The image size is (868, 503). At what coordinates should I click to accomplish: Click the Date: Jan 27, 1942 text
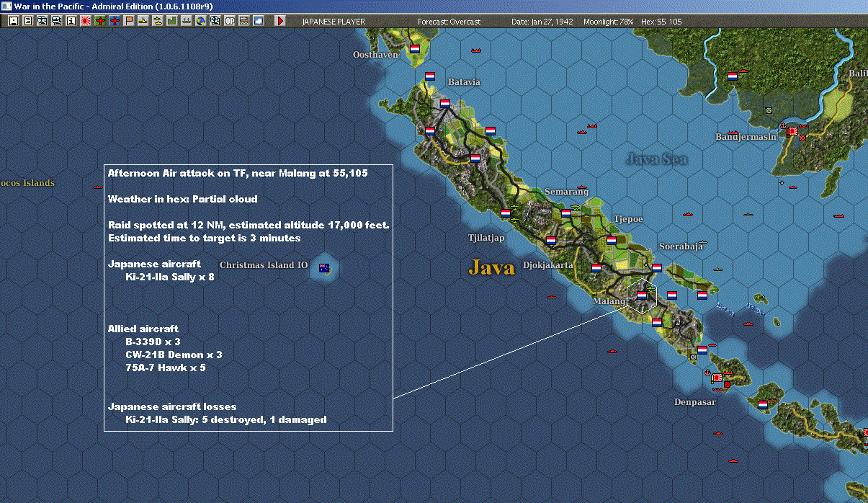[542, 22]
